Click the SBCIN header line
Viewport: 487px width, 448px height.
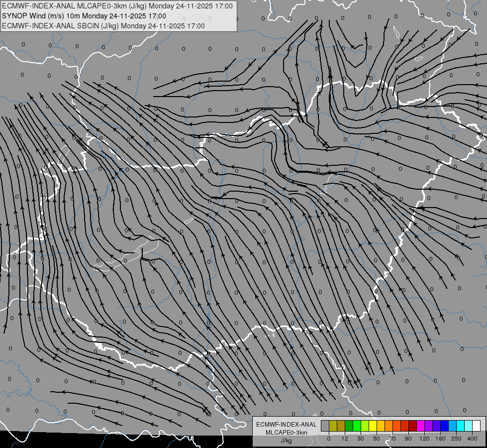coord(103,26)
